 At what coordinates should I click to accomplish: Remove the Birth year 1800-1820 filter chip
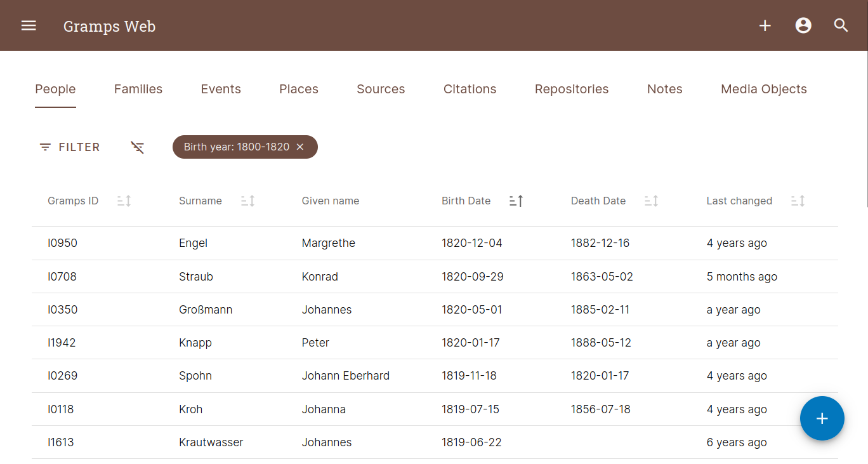click(x=300, y=147)
